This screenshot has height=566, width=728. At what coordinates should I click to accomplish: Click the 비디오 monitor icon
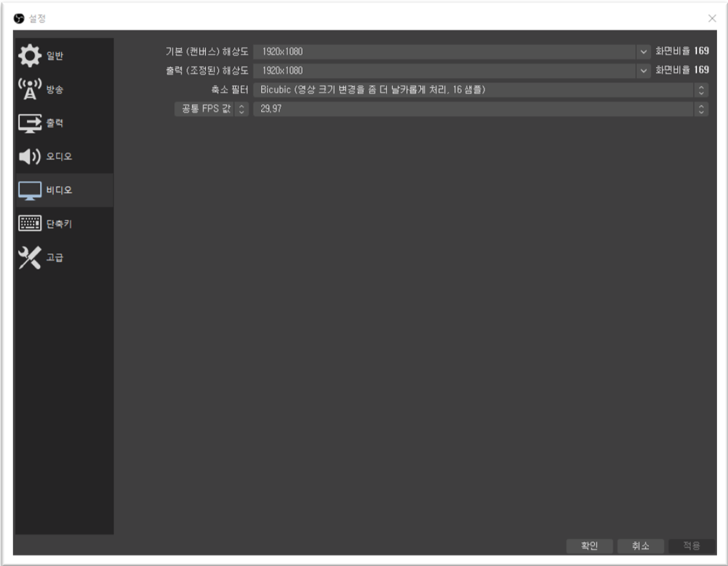point(30,191)
